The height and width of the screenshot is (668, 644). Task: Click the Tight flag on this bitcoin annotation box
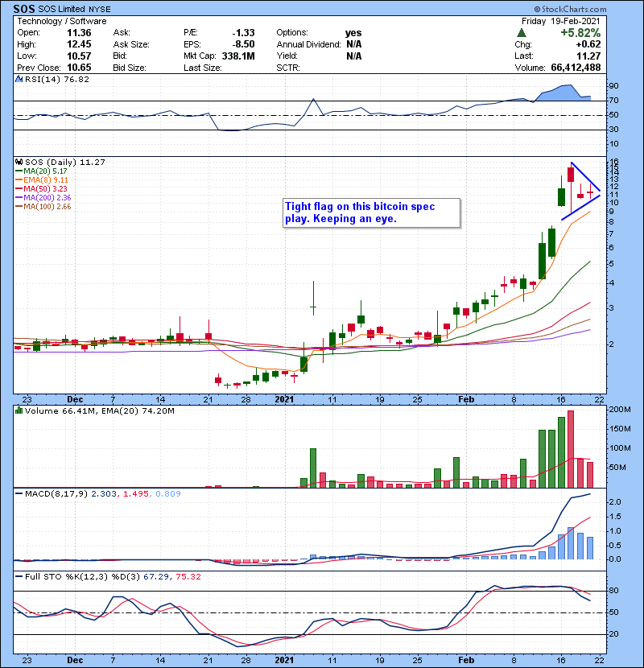click(371, 212)
